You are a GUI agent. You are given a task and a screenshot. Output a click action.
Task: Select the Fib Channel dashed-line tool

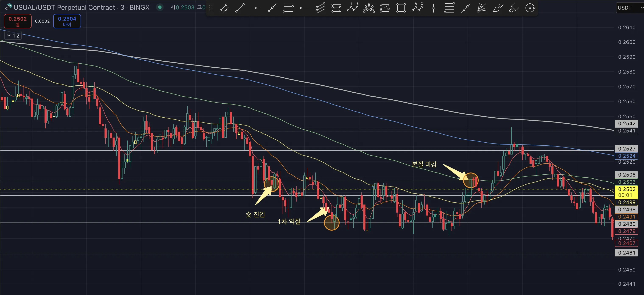385,8
